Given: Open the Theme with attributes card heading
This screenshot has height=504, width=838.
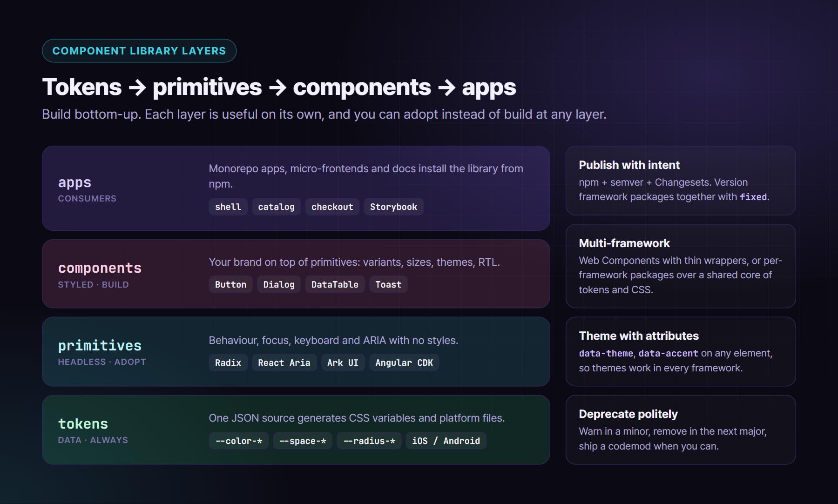Looking at the screenshot, I should pyautogui.click(x=639, y=336).
